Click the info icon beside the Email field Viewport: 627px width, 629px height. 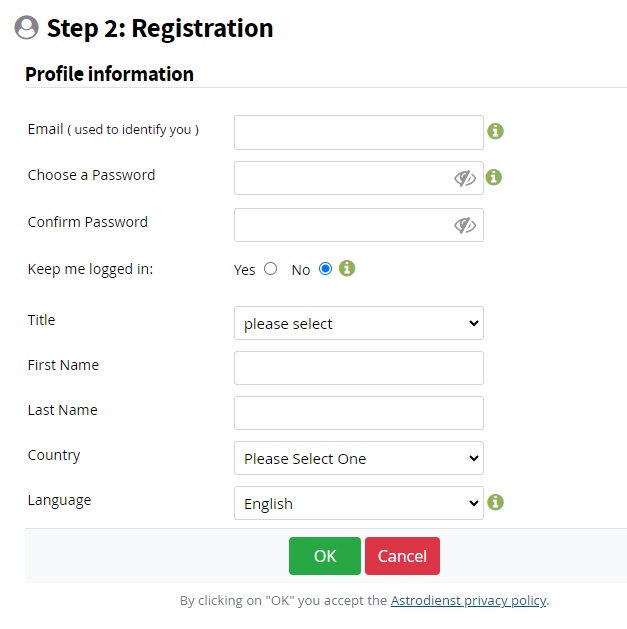pos(495,131)
